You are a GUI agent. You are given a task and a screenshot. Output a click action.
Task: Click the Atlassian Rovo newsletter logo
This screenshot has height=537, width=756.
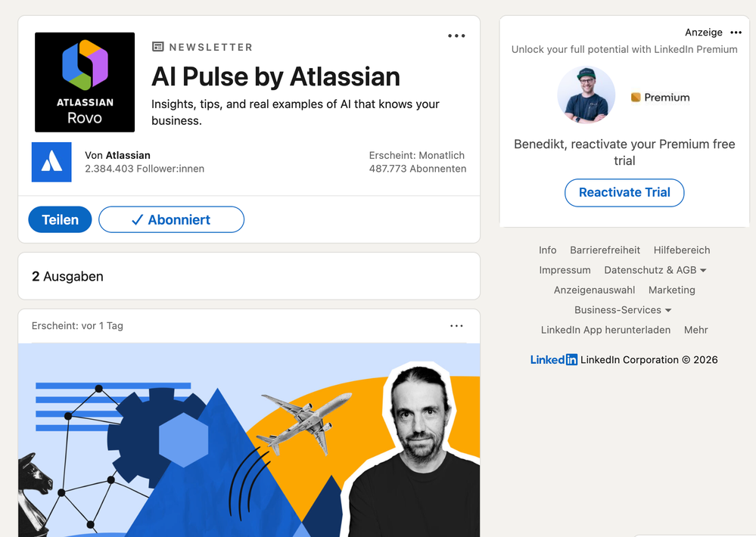(85, 82)
